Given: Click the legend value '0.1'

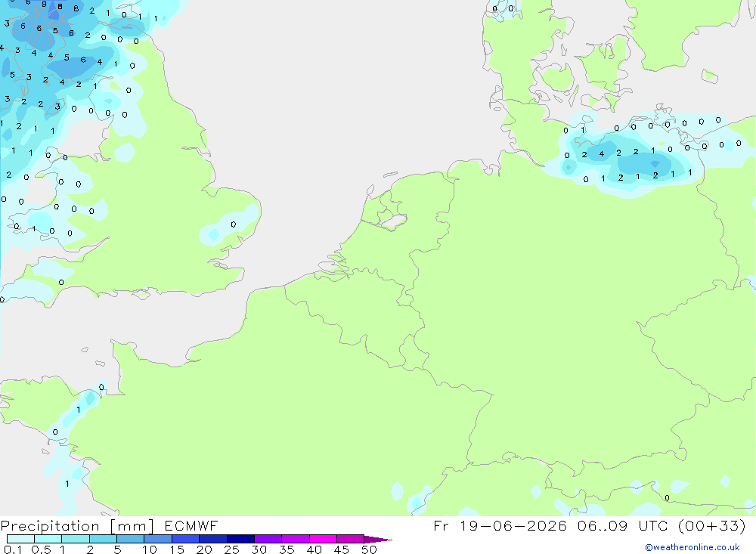Looking at the screenshot, I should click(13, 549).
